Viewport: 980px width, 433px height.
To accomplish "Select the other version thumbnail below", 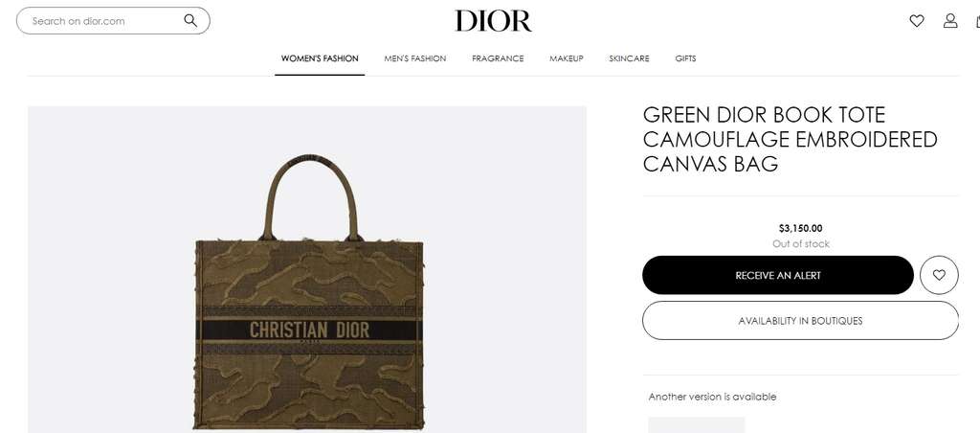I will (697, 425).
